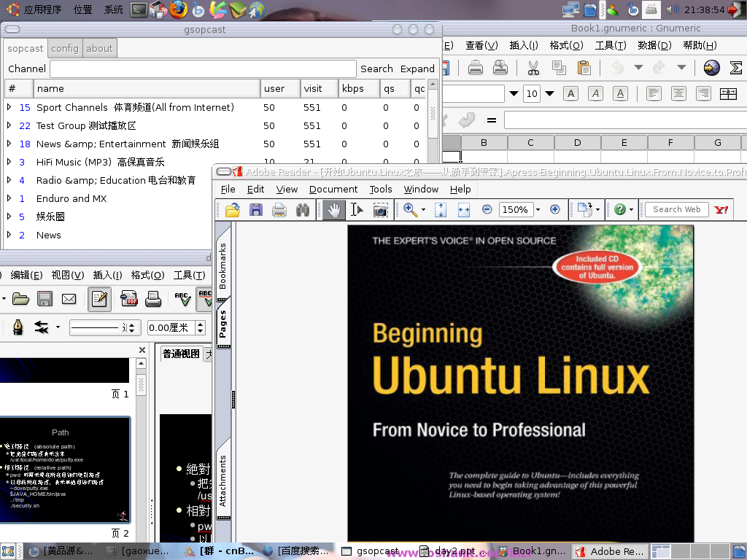Click the Copy icon in Gnumeric toolbar
This screenshot has width=747, height=560.
(x=559, y=68)
